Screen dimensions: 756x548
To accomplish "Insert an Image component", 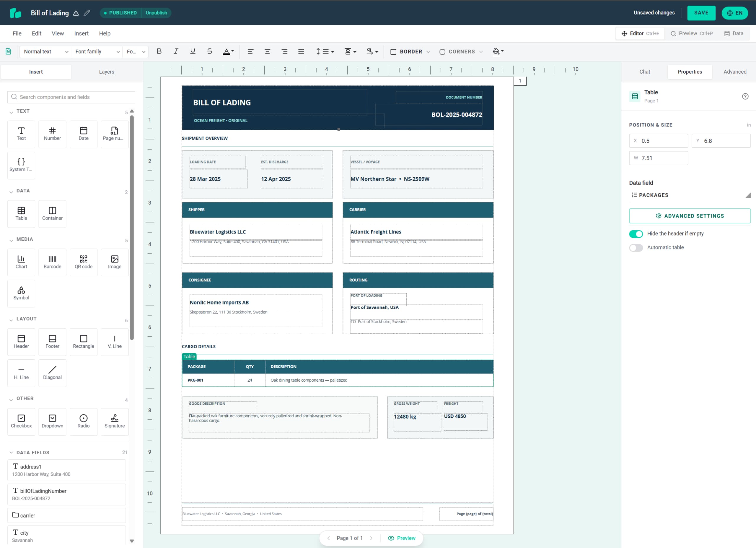I will click(114, 262).
